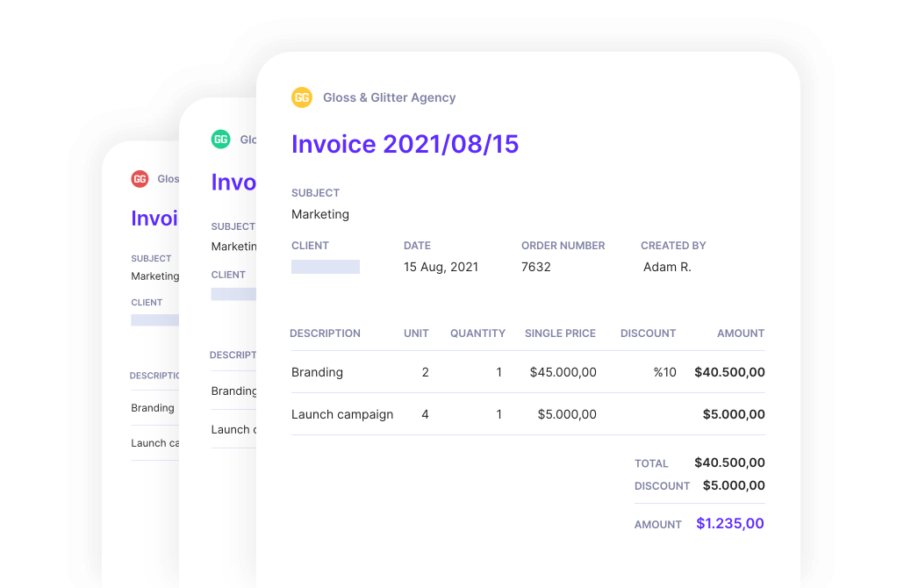Viewport: 904px width, 588px height.
Task: Select 'Launch campaign' row description on front invoice
Action: point(342,414)
